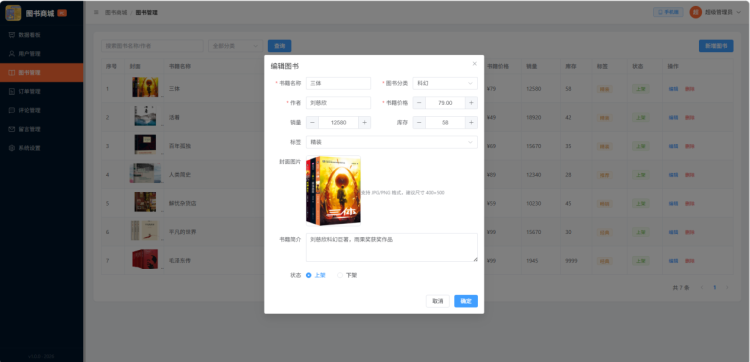Open 系统设置 in the sidebar
This screenshot has height=362, width=750.
42,148
